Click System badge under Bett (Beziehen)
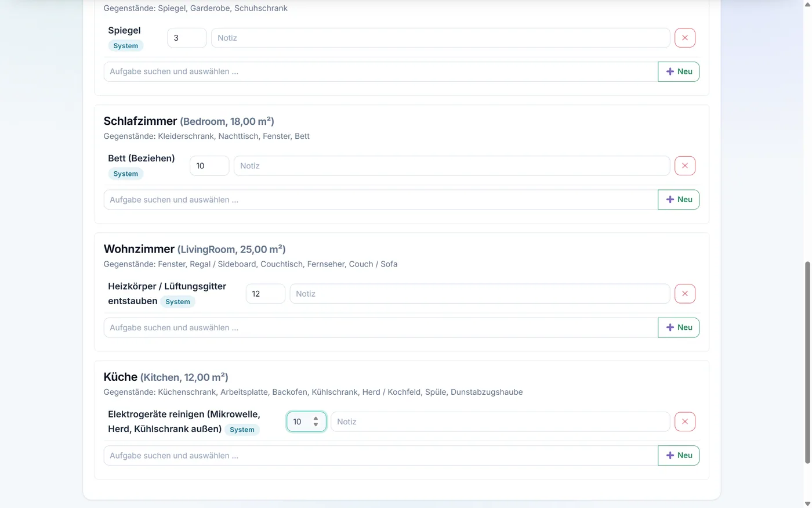812x508 pixels. (x=126, y=174)
